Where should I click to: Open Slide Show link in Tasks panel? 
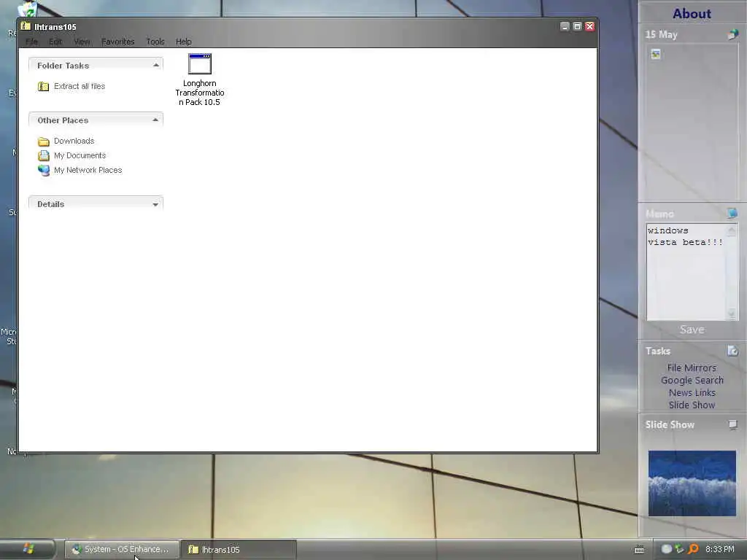tap(692, 405)
